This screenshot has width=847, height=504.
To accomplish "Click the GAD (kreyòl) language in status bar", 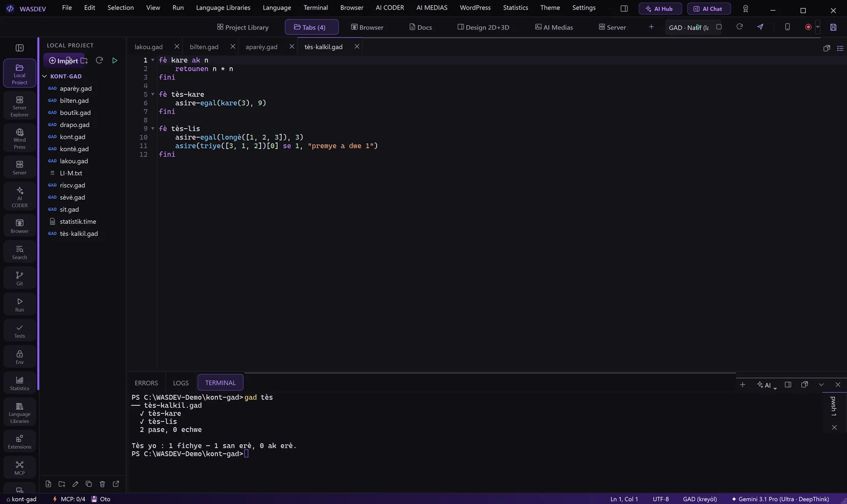I will (x=700, y=499).
